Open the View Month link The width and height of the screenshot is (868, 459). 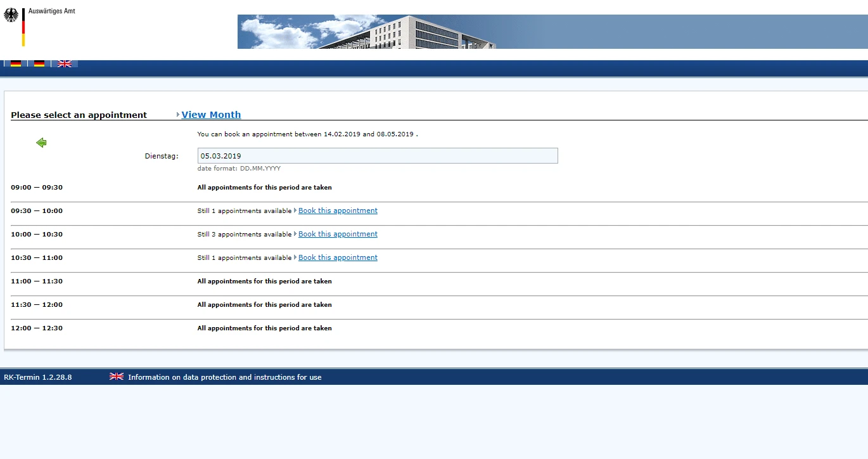tap(211, 115)
